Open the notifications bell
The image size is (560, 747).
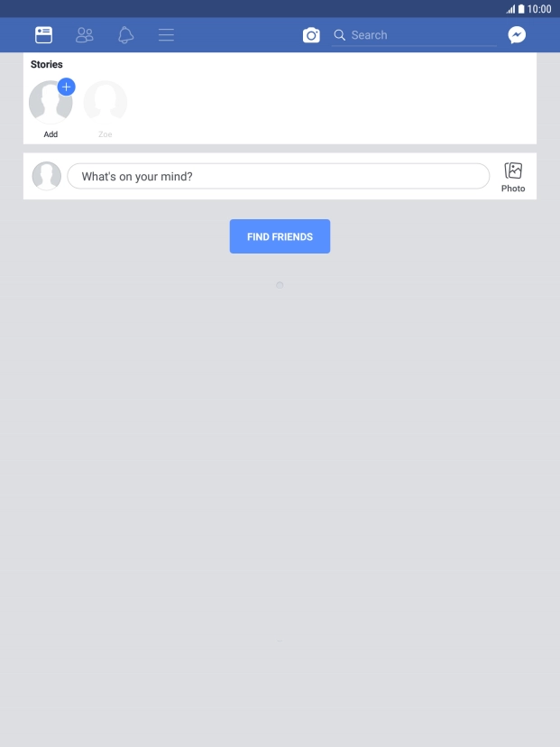pyautogui.click(x=125, y=35)
